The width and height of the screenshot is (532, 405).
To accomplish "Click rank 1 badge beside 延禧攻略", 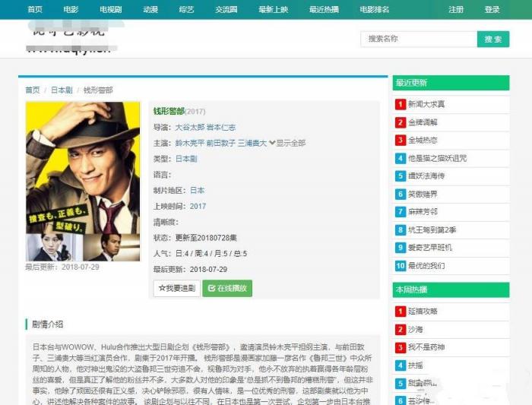I will tap(400, 311).
